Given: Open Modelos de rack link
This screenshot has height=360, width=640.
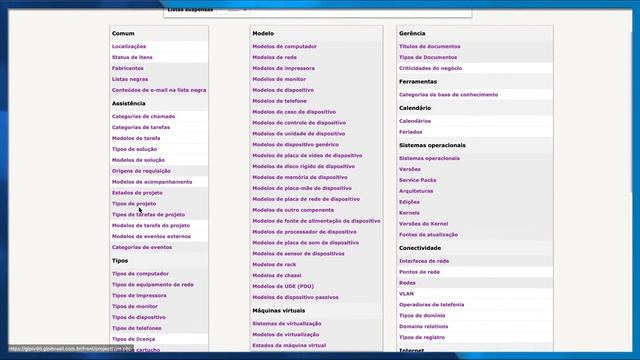Looking at the screenshot, I should tap(274, 264).
